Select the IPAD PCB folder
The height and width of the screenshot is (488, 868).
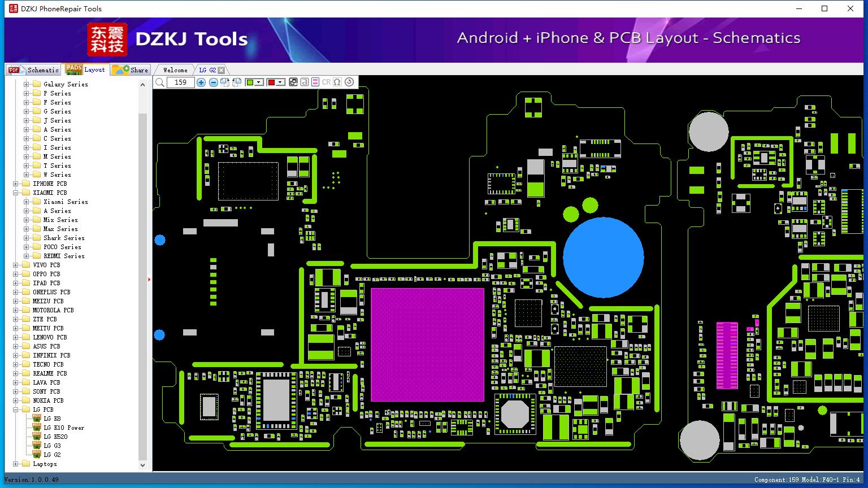coord(46,283)
